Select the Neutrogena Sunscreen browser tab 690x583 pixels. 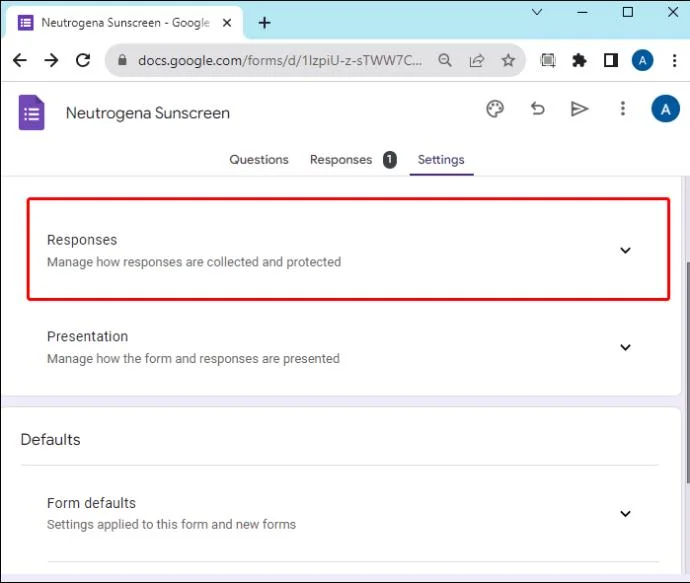125,22
